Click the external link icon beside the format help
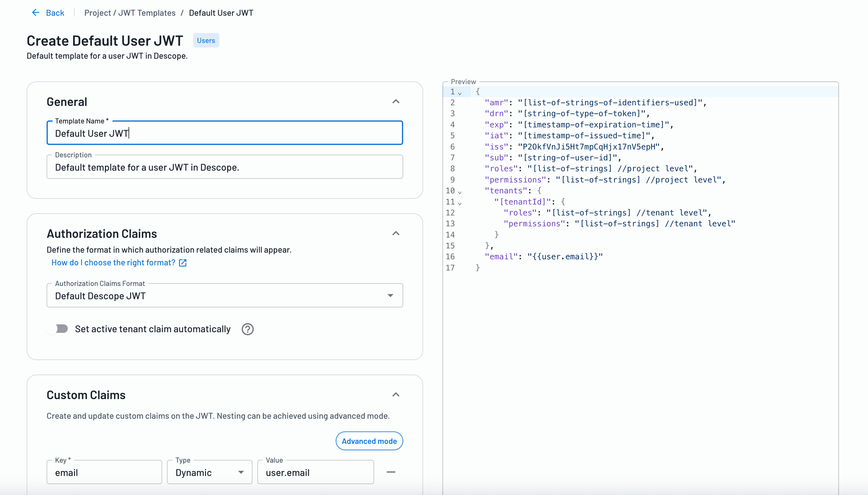The width and height of the screenshot is (868, 495). (182, 262)
